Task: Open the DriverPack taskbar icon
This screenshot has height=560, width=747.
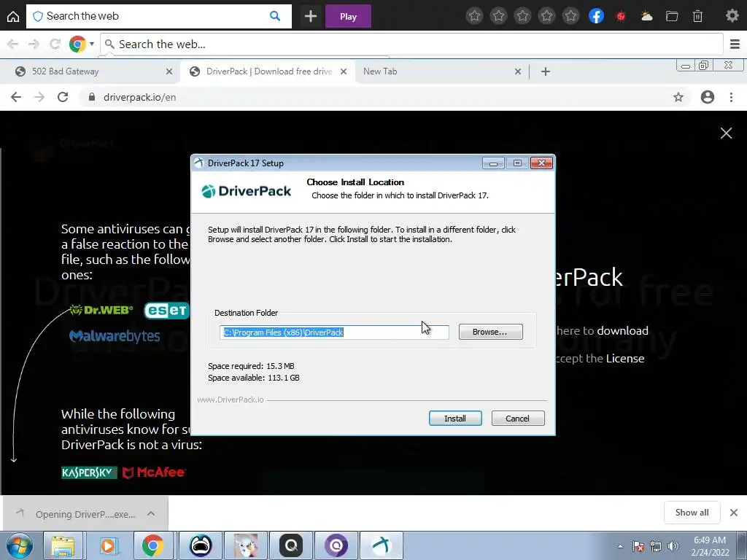Action: pos(382,545)
